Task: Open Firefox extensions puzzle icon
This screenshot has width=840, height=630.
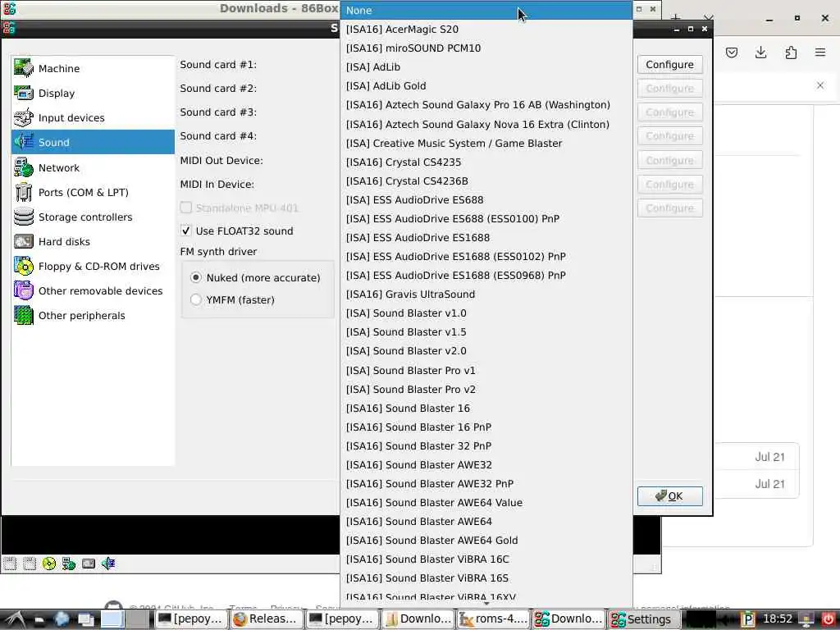Action: [791, 52]
